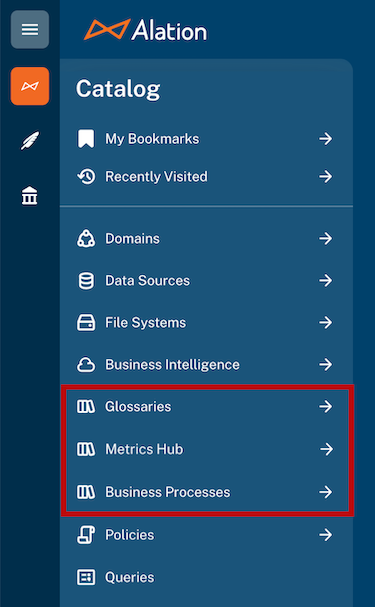This screenshot has width=375, height=607.
Task: Expand Recently Visited with its arrow
Action: 326,177
